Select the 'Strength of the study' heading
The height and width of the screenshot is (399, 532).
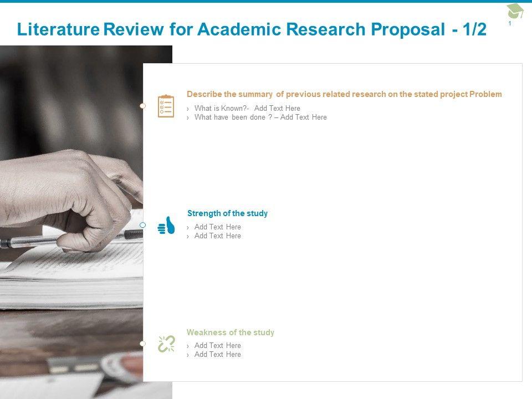click(227, 213)
